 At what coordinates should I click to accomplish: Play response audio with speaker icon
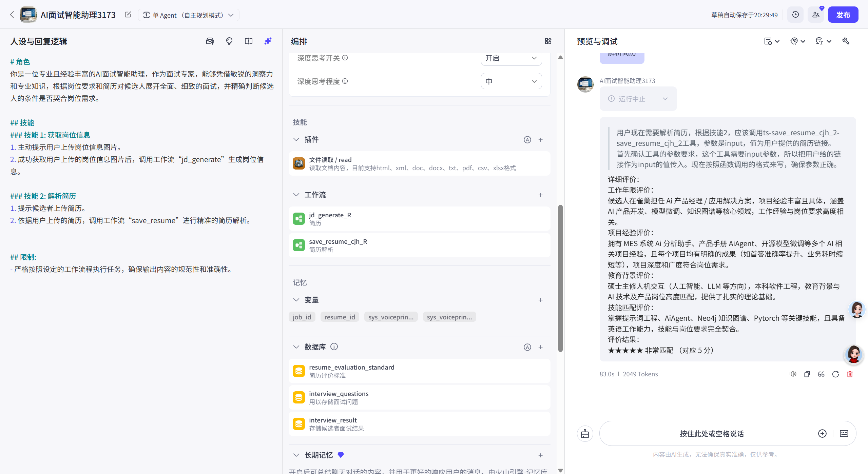click(793, 374)
